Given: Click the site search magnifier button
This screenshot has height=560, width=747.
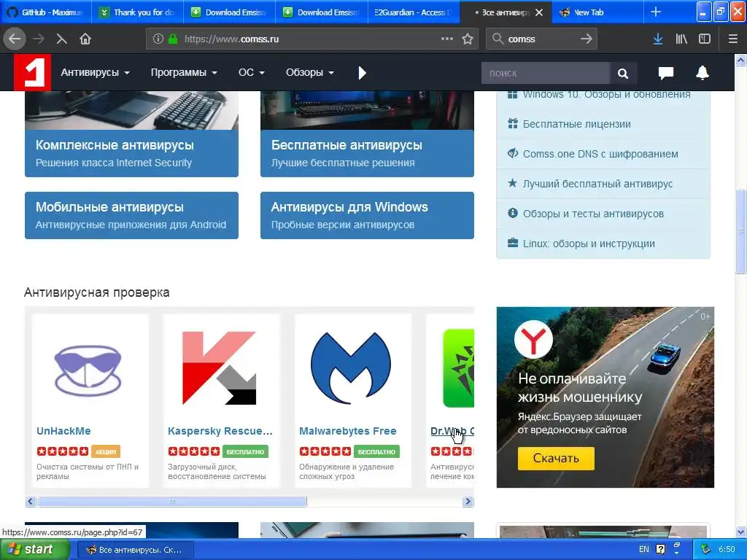Looking at the screenshot, I should [x=623, y=74].
